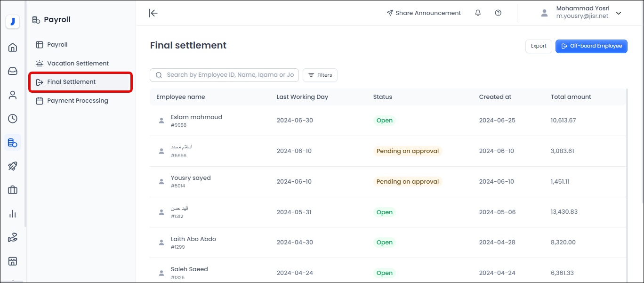
Task: Open Eslam mahmoud settlement row
Action: tap(196, 117)
